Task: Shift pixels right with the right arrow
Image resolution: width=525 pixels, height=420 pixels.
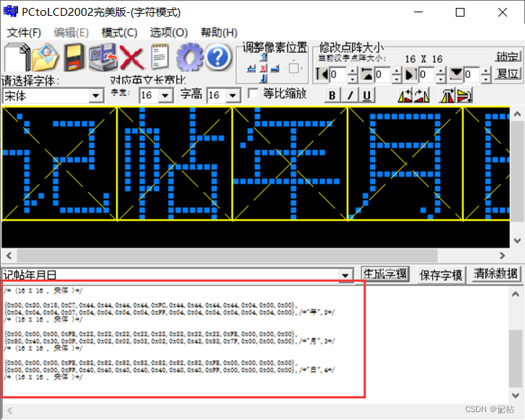Action: point(275,69)
